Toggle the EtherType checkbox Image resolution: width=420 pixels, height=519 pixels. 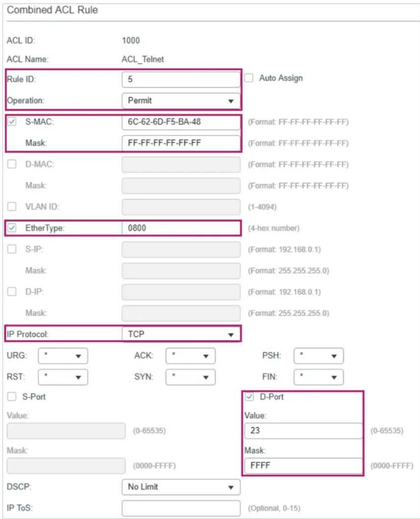tap(12, 228)
